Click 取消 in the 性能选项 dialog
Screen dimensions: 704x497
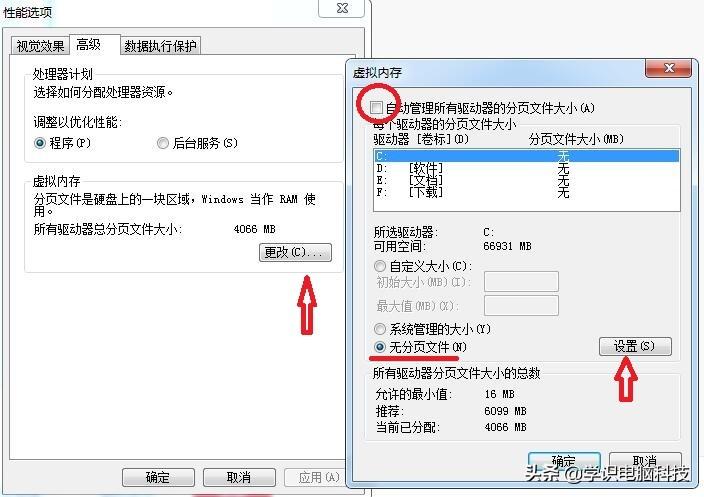(239, 477)
